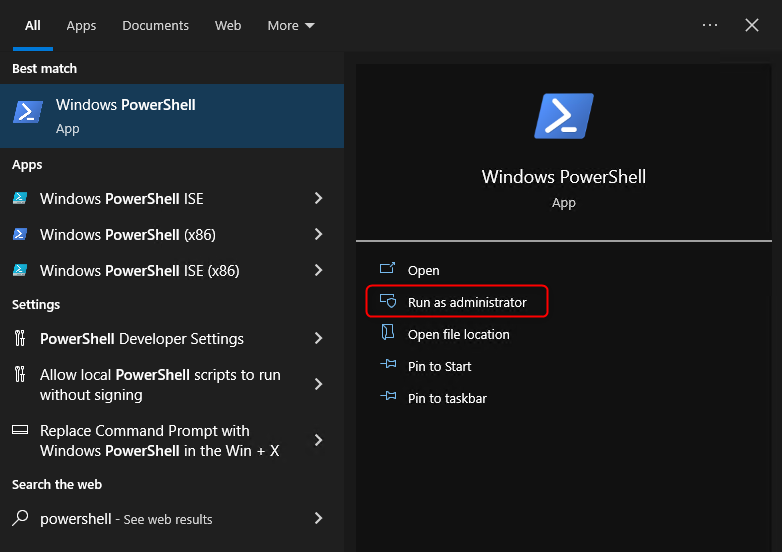This screenshot has height=552, width=782.
Task: Click the Windows PowerShell ISE (x86) icon
Action: (x=20, y=270)
